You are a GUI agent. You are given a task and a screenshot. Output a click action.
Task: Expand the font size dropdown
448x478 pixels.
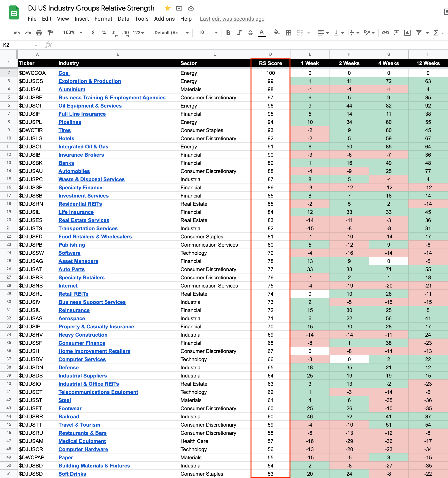[x=216, y=33]
